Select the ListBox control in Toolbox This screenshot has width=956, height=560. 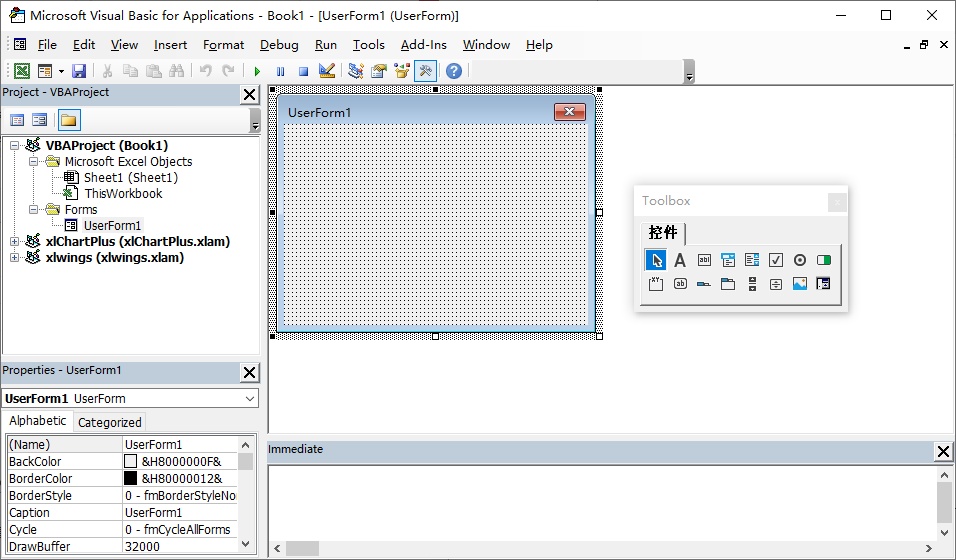coord(752,260)
